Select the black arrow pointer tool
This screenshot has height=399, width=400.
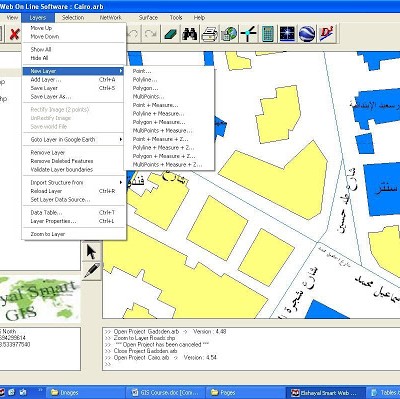tap(91, 252)
